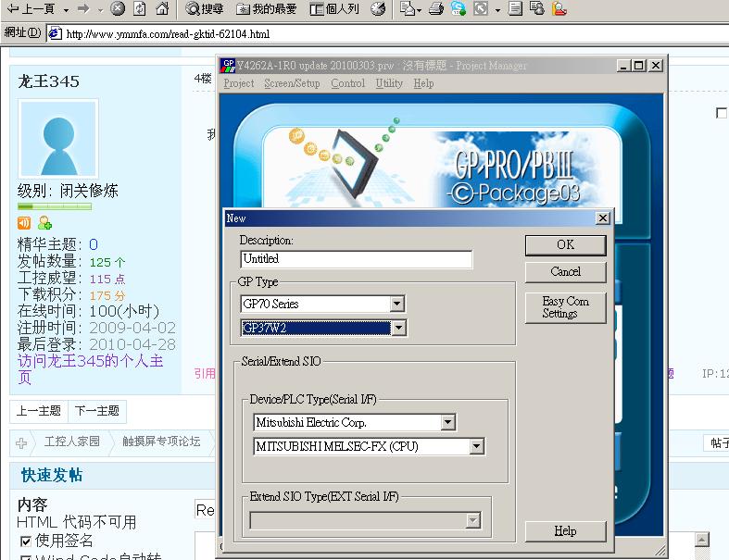Viewport: 729px width, 560px height.
Task: Expand the GP37W2 model dropdown
Action: pyautogui.click(x=398, y=328)
